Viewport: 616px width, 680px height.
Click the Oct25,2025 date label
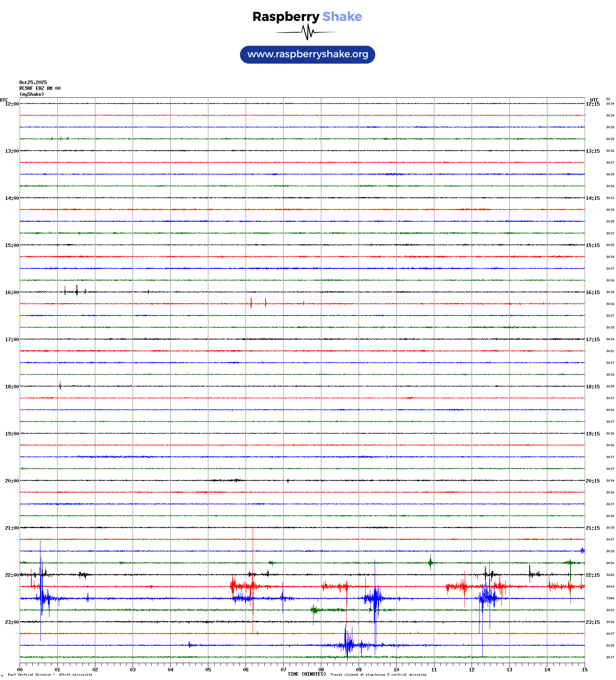tap(33, 82)
